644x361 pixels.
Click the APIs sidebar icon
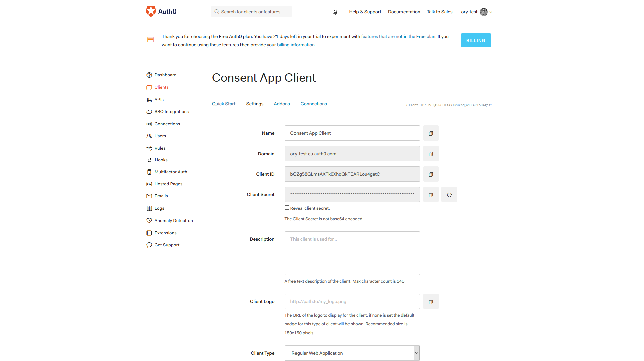click(x=149, y=100)
